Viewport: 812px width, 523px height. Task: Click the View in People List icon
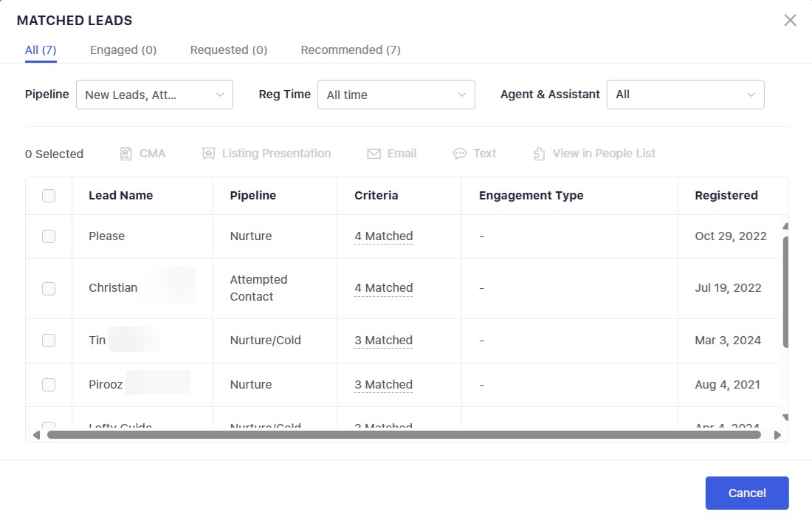point(539,154)
